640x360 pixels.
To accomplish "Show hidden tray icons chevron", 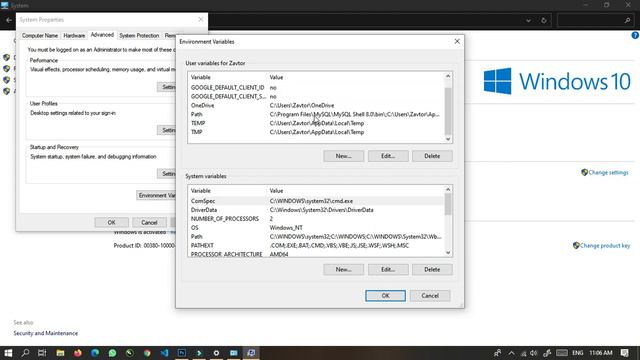I will [x=511, y=353].
